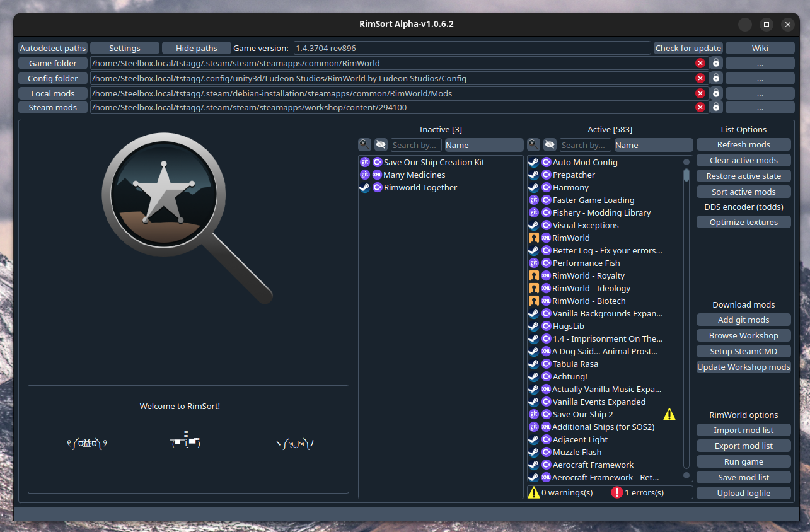Click the C# icon of HugsLib

coord(547,326)
